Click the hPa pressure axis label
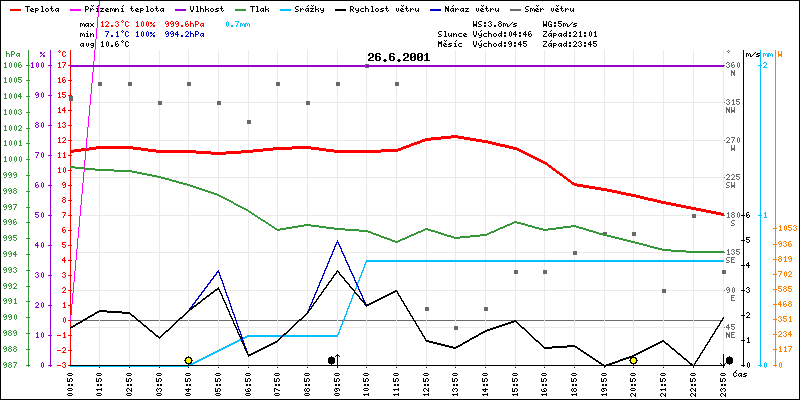This screenshot has width=800, height=400. [x=11, y=54]
